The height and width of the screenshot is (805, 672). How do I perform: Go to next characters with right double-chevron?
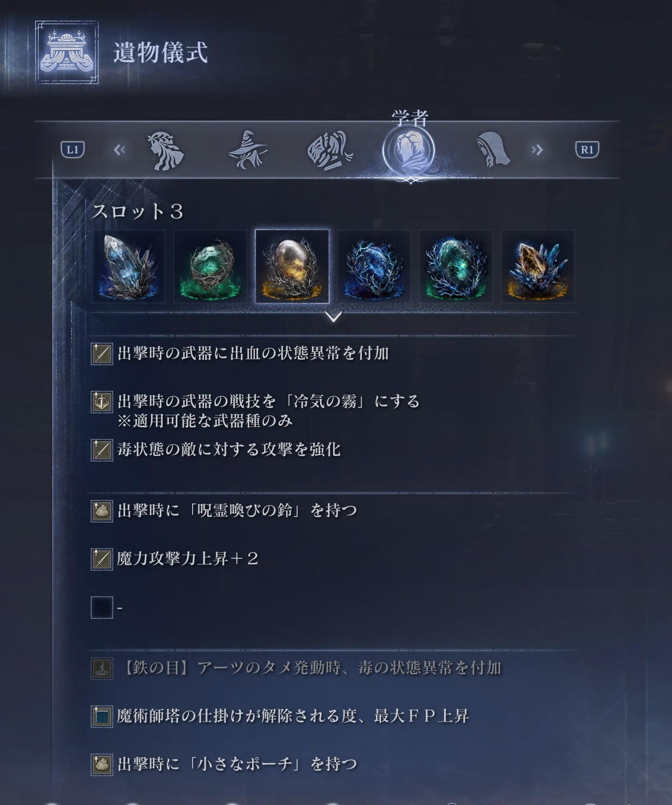[537, 150]
